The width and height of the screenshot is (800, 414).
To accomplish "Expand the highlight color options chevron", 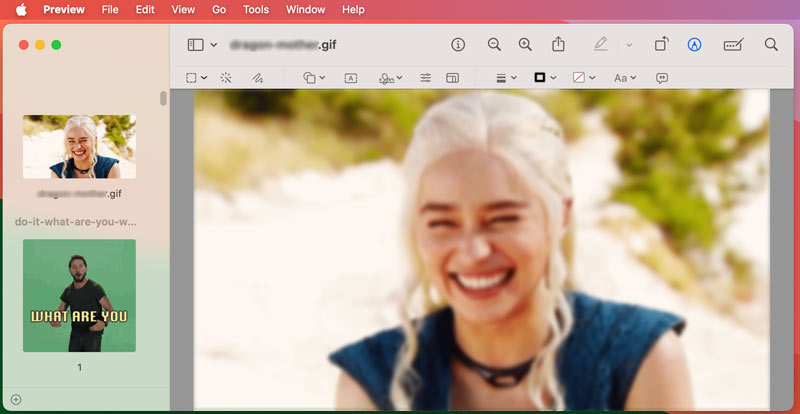I will click(x=629, y=45).
